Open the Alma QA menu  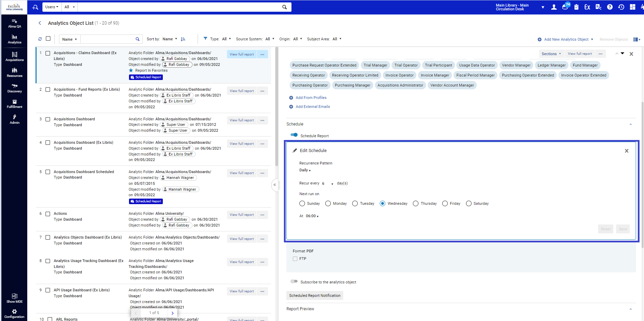pos(14,23)
